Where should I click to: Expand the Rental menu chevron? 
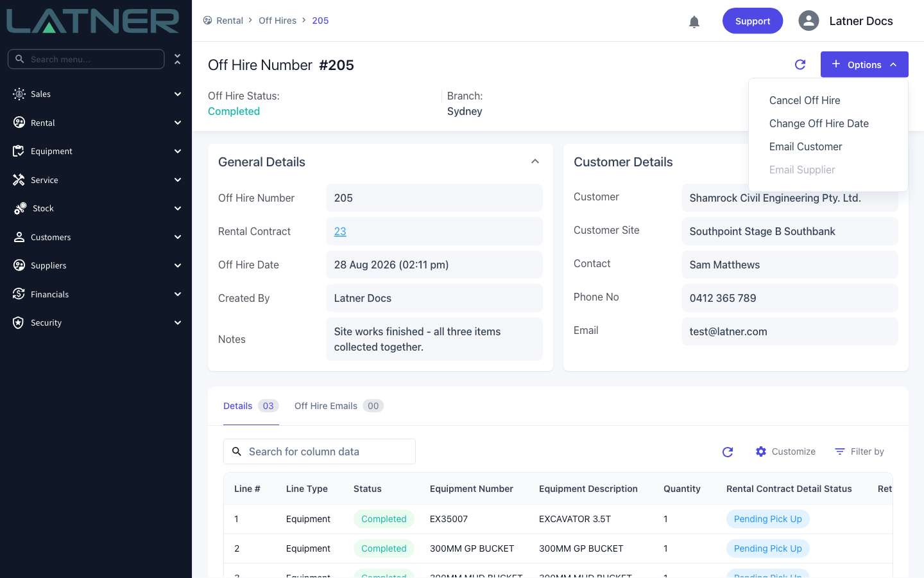pyautogui.click(x=178, y=123)
